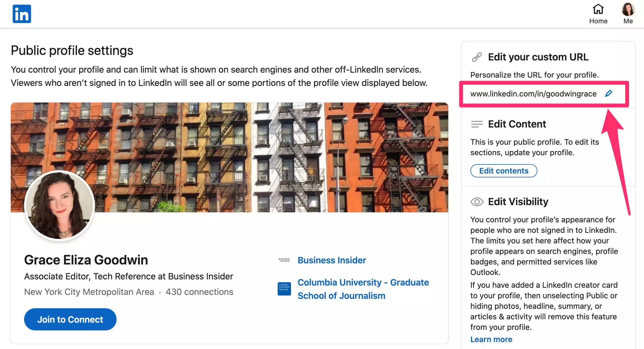Click the Columbia Journalism School logo

[x=284, y=289]
